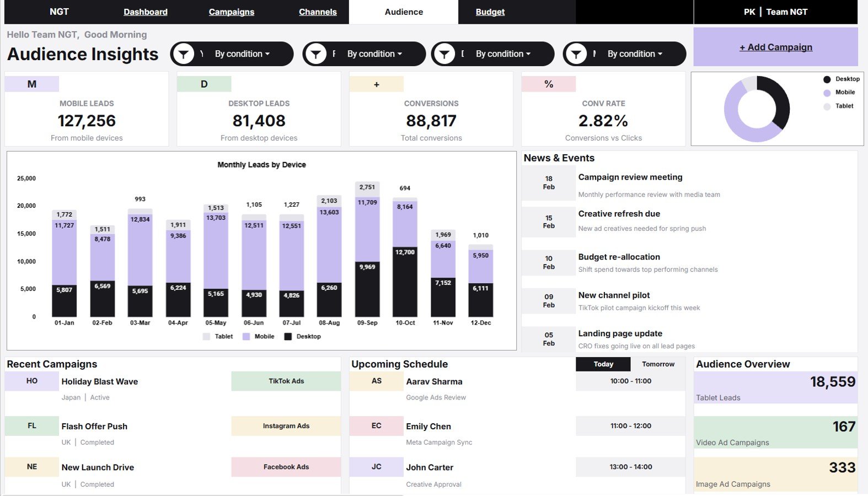
Task: Open the rightmost 'By condition' dropdown
Action: tap(635, 54)
